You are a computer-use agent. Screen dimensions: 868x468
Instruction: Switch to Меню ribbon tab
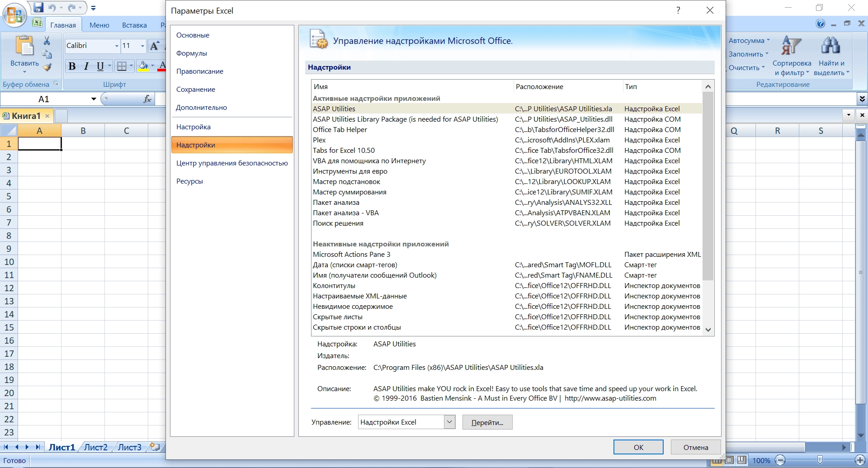(99, 25)
